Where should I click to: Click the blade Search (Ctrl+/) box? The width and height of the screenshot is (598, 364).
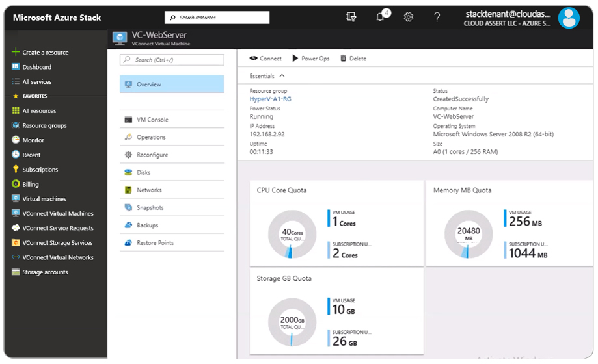click(172, 60)
